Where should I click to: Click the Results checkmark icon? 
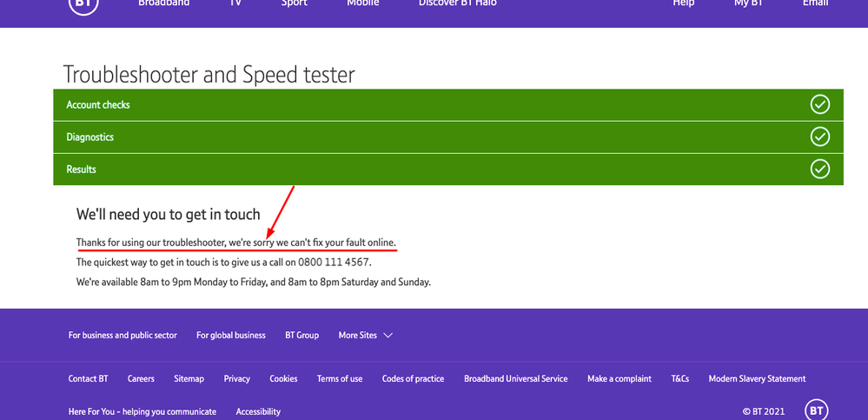coord(819,169)
